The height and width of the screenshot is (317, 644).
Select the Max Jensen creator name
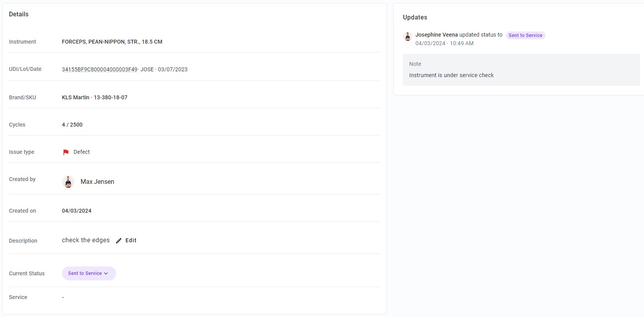(x=97, y=181)
